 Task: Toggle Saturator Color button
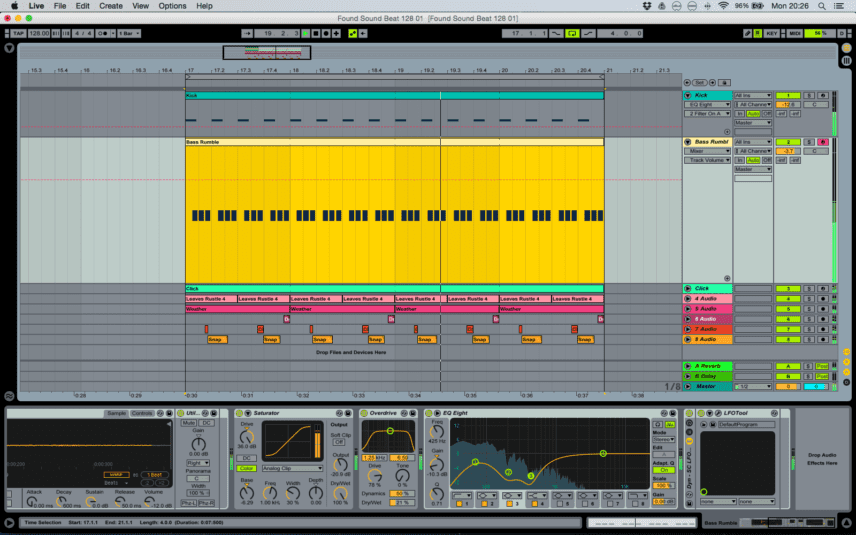(x=246, y=469)
